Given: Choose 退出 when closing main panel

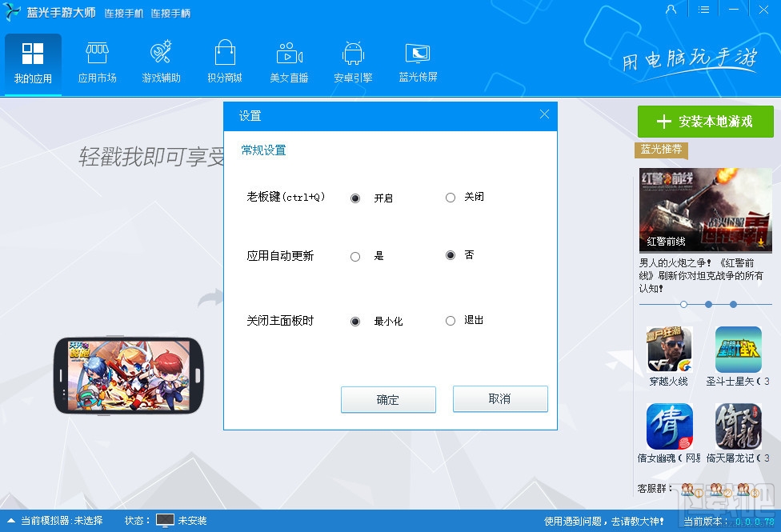Looking at the screenshot, I should point(451,320).
